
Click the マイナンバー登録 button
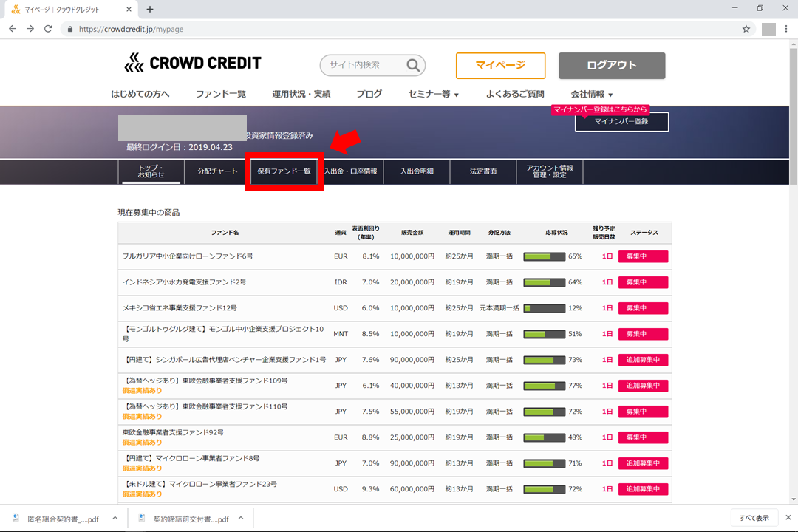click(x=621, y=122)
